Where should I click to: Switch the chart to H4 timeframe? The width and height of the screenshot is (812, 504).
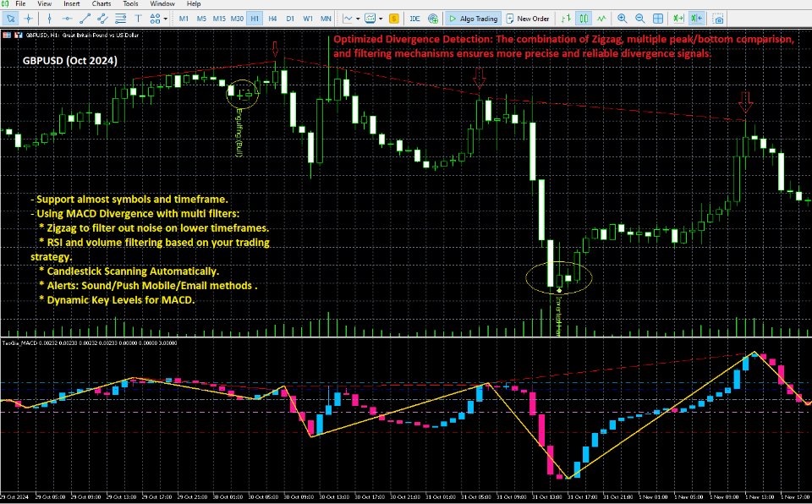pyautogui.click(x=272, y=18)
